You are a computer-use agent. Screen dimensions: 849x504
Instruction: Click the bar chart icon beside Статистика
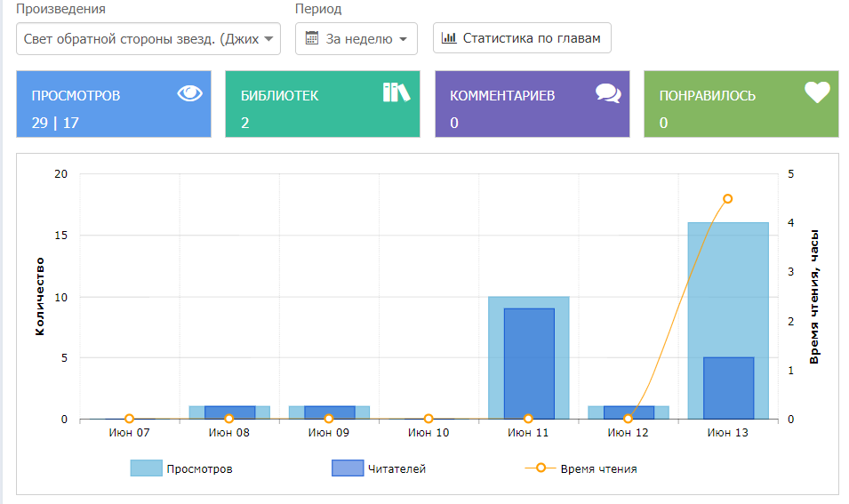tap(449, 38)
